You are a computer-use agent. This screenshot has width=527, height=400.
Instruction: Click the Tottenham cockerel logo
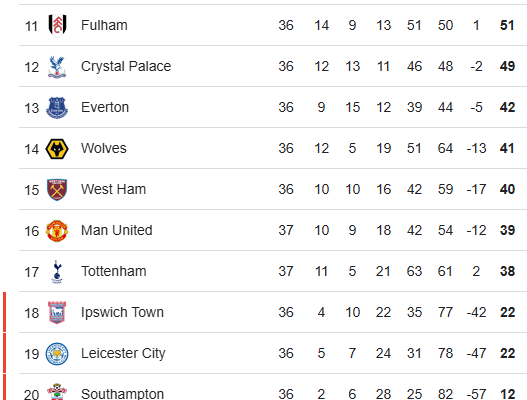[57, 272]
